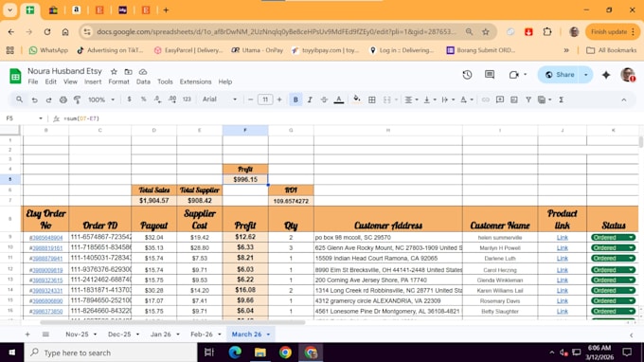Viewport: 644px width, 362px height.
Task: Collapse the toolbar with chevron
Action: (624, 100)
